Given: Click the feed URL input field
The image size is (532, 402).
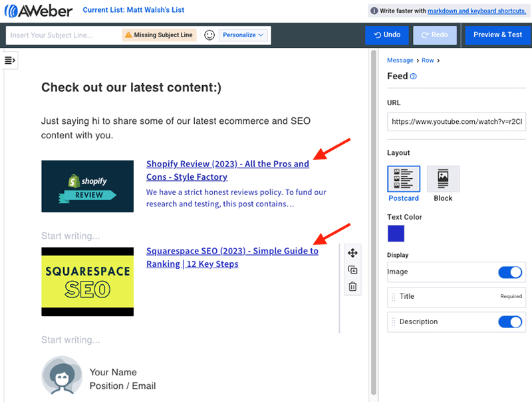Looking at the screenshot, I should (456, 122).
